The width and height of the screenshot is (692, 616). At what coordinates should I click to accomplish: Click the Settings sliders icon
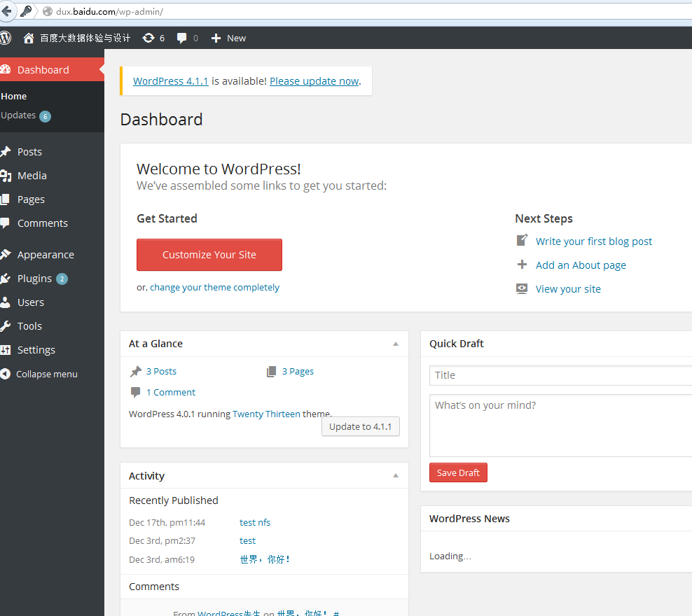pyautogui.click(x=6, y=350)
